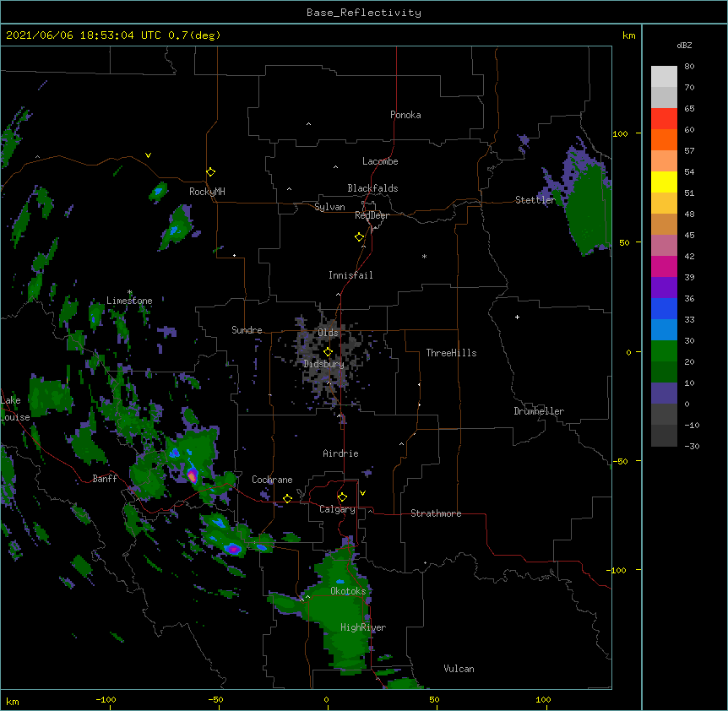
Task: Click the white plus marker north of Drumheller
Action: 517,317
